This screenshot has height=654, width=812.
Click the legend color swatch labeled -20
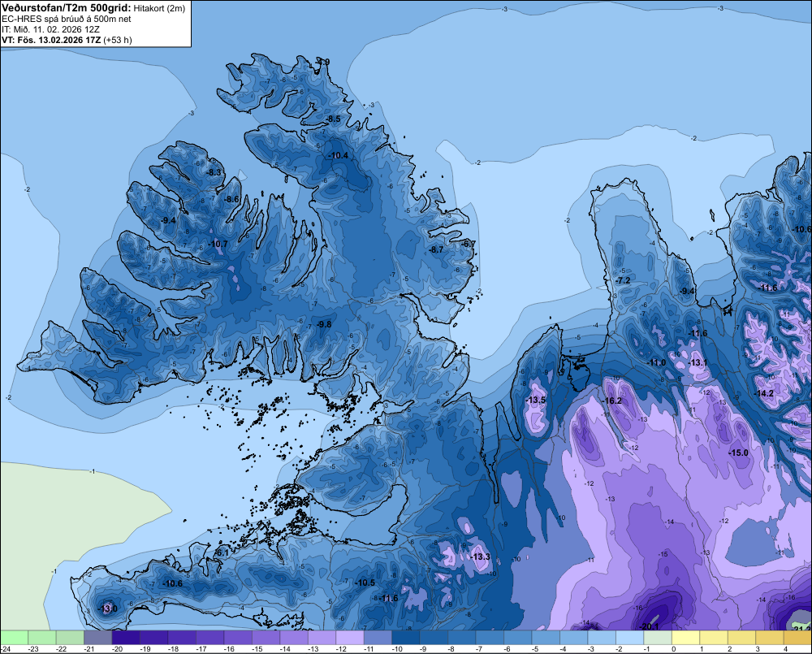126,637
